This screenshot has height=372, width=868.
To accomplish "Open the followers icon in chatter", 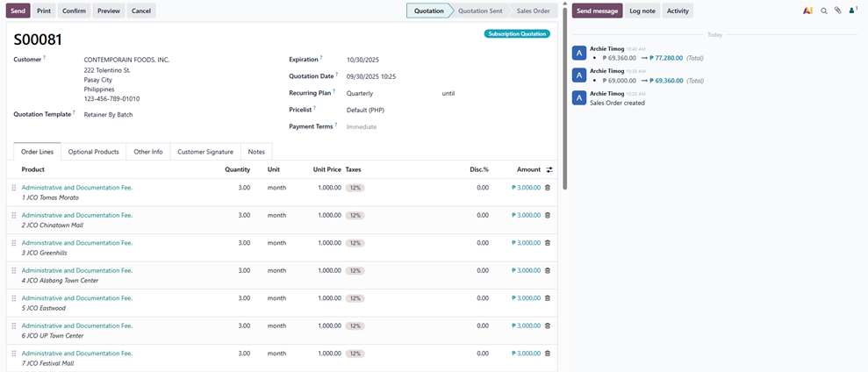I will click(852, 11).
